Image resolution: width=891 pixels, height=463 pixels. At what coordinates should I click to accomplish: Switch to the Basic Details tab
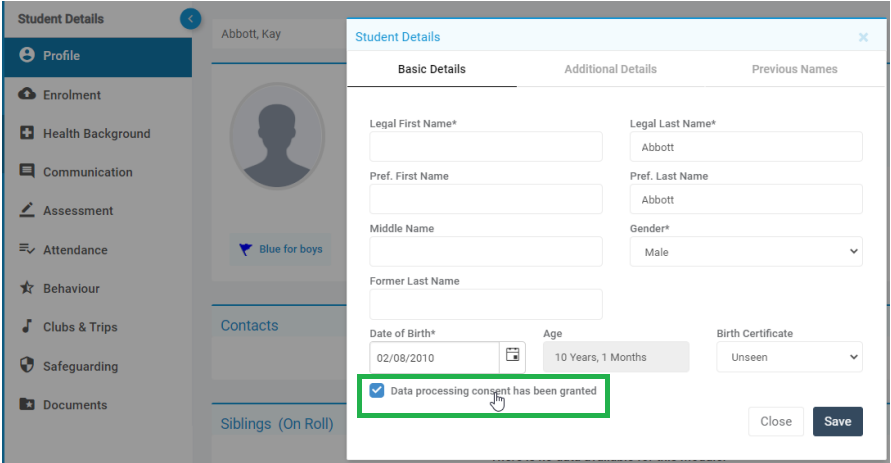[x=432, y=69]
